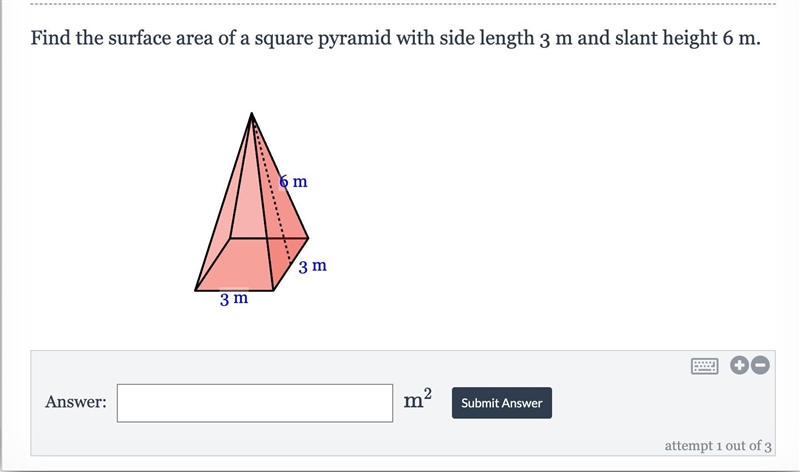Click the attempt 1 out of 3 text
The height and width of the screenshot is (472, 800).
pos(718,446)
